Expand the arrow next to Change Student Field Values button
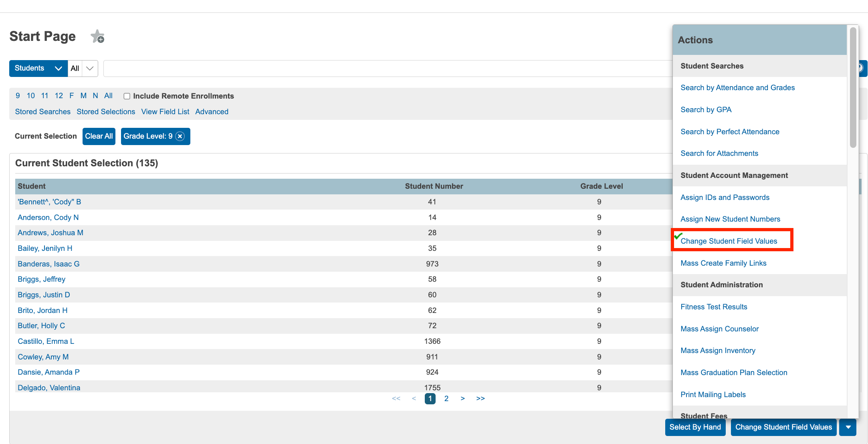Screen dimensions: 868x444 848,427
